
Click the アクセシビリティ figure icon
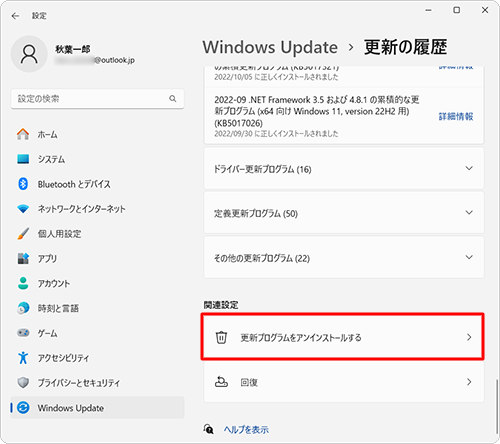click(x=23, y=358)
